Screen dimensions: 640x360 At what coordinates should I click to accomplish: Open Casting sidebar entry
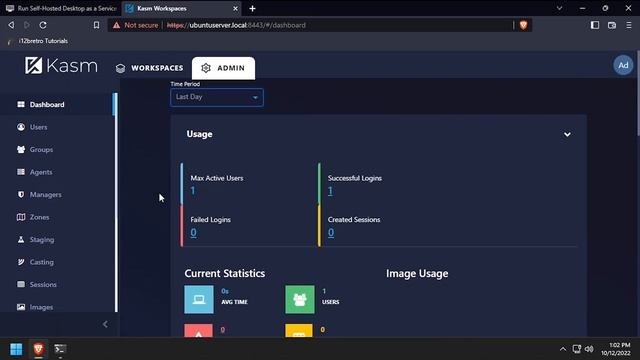click(57, 262)
